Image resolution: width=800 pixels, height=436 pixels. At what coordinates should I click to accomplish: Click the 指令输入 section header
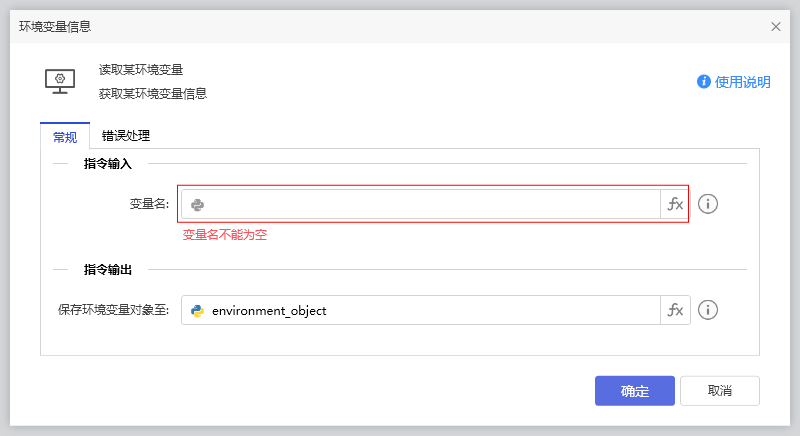pos(107,163)
